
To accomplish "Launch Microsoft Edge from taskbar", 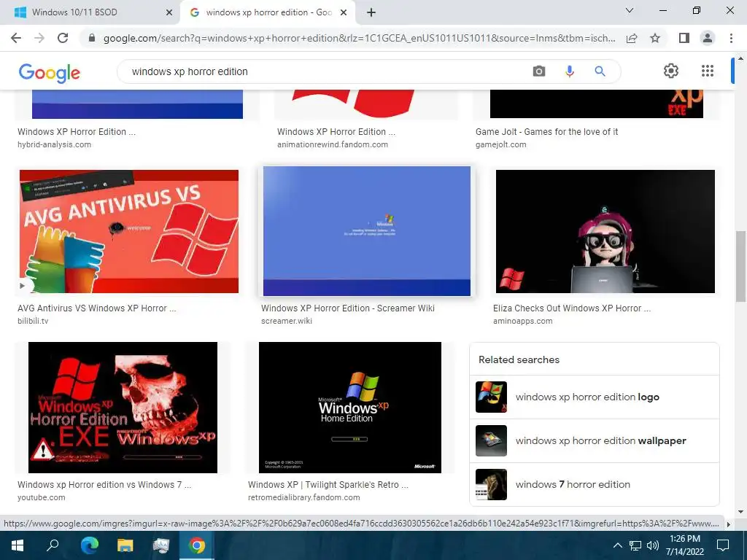I will click(x=89, y=545).
